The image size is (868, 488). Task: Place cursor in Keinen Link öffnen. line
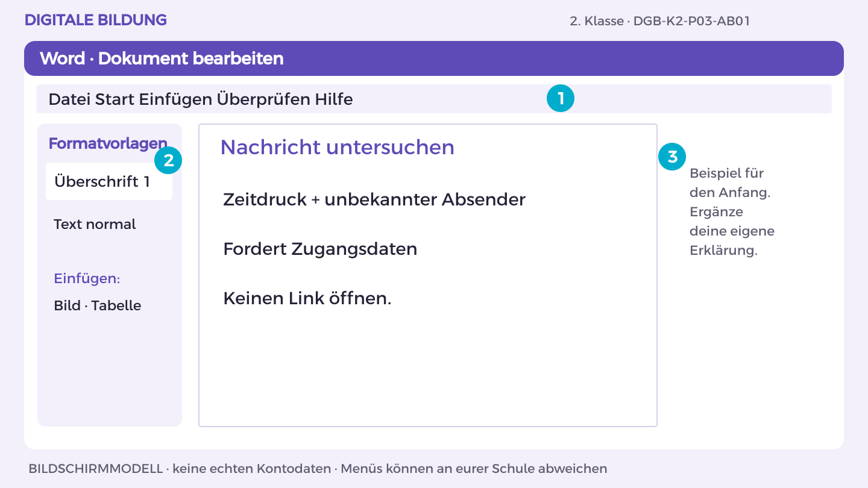click(x=307, y=298)
